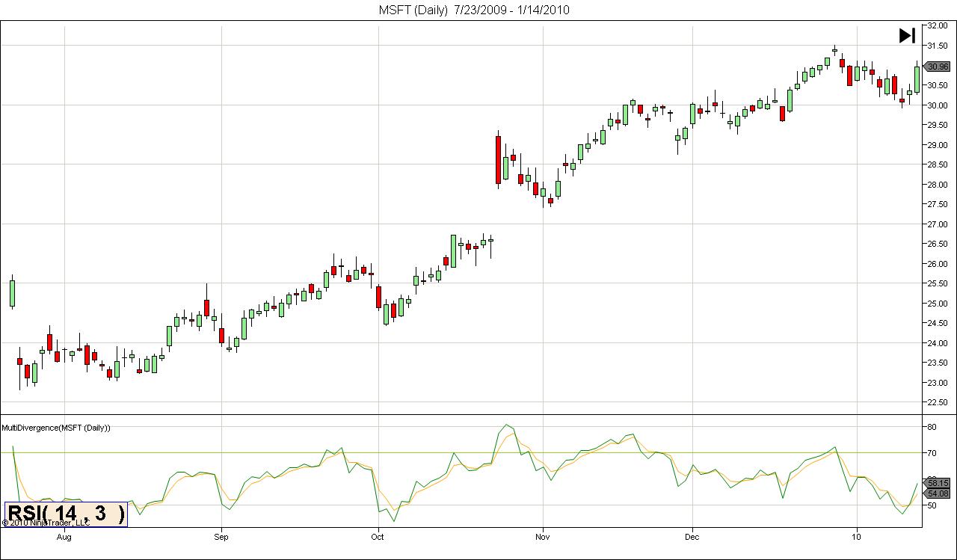Click the MultiDivergence(MSFT (Daily)) indicator label
Image resolution: width=957 pixels, height=560 pixels.
[56, 428]
